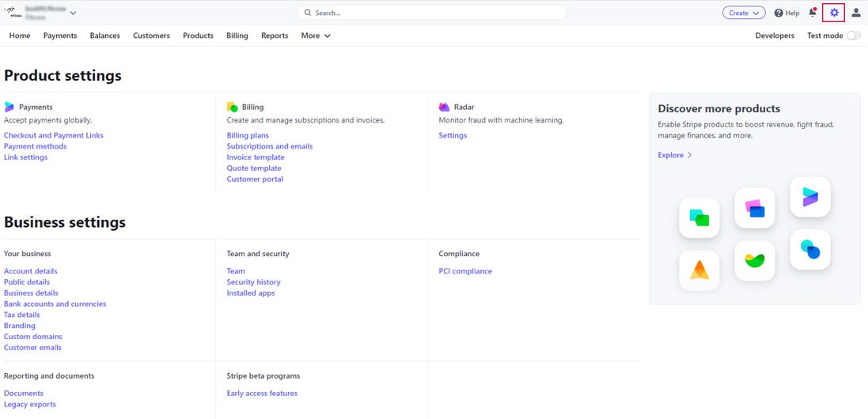The image size is (868, 419).
Task: Open the Create dropdown button
Action: pos(744,13)
